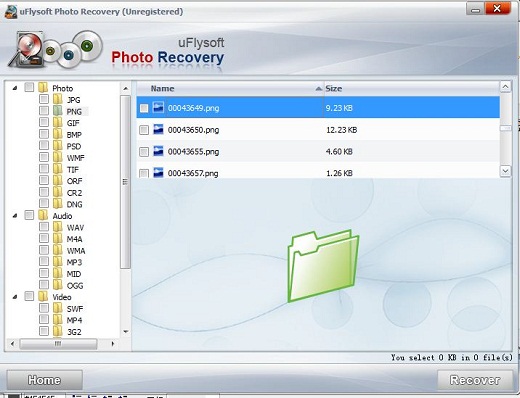This screenshot has height=398, width=520.
Task: Click the M4A folder icon
Action: [58, 238]
